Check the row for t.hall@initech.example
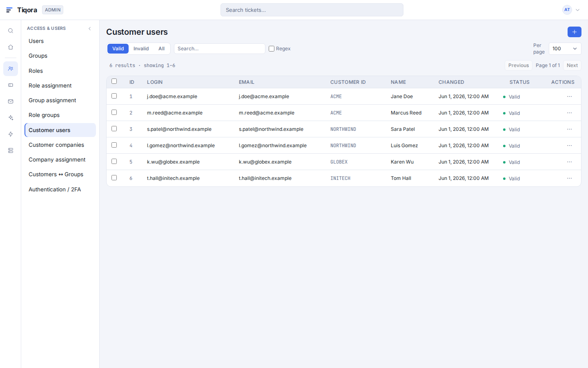 pyautogui.click(x=114, y=178)
